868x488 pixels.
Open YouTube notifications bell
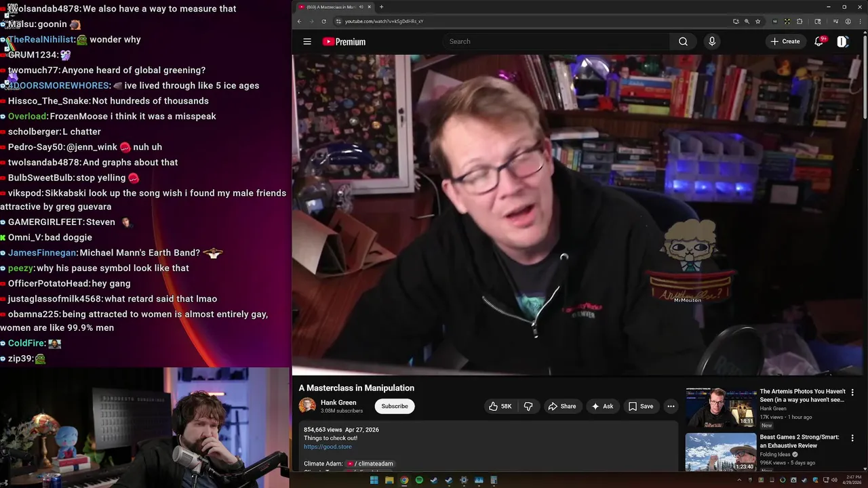(819, 41)
